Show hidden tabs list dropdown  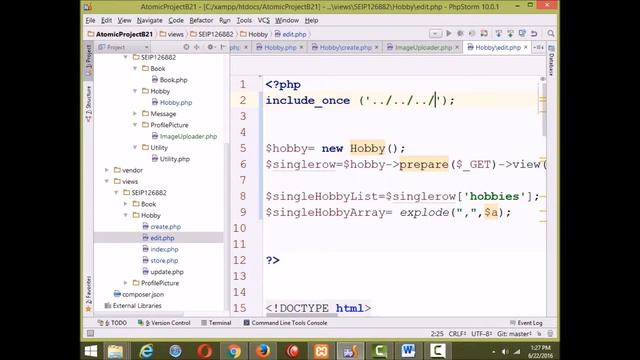(x=539, y=47)
